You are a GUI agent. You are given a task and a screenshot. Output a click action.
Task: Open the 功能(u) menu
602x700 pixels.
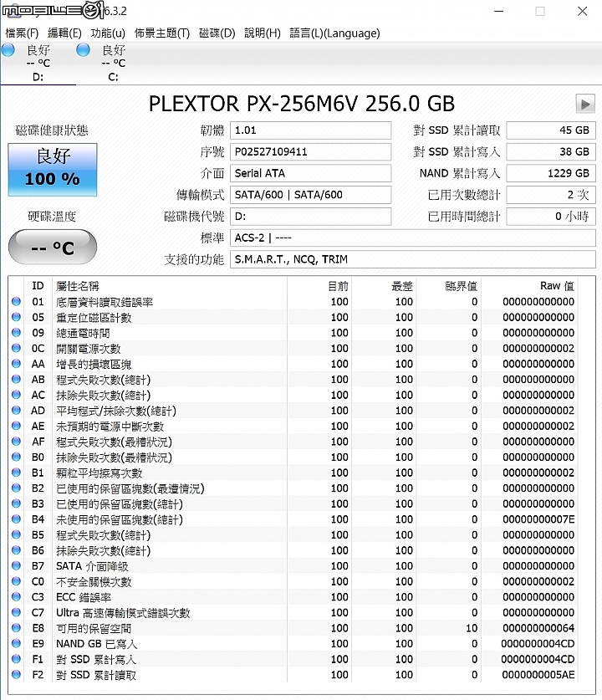click(108, 33)
